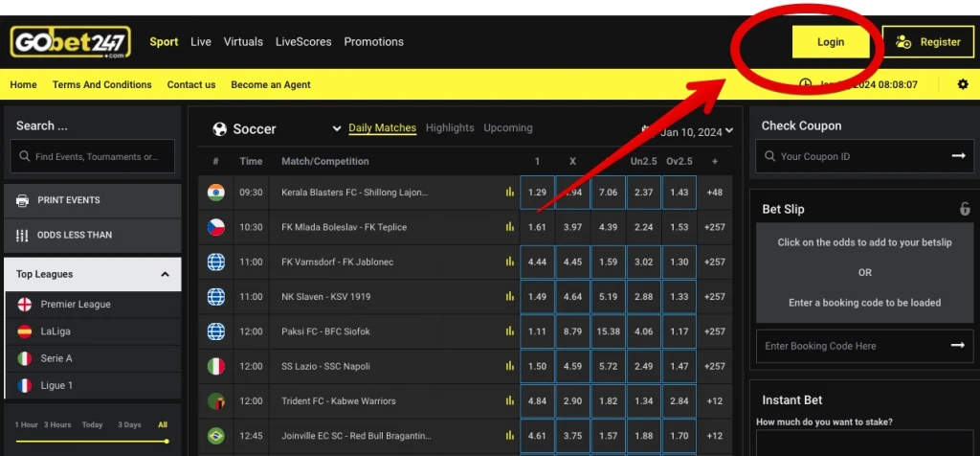Expand +257 markets for SS Lazio match
Screen dimensions: 980x456
(714, 366)
